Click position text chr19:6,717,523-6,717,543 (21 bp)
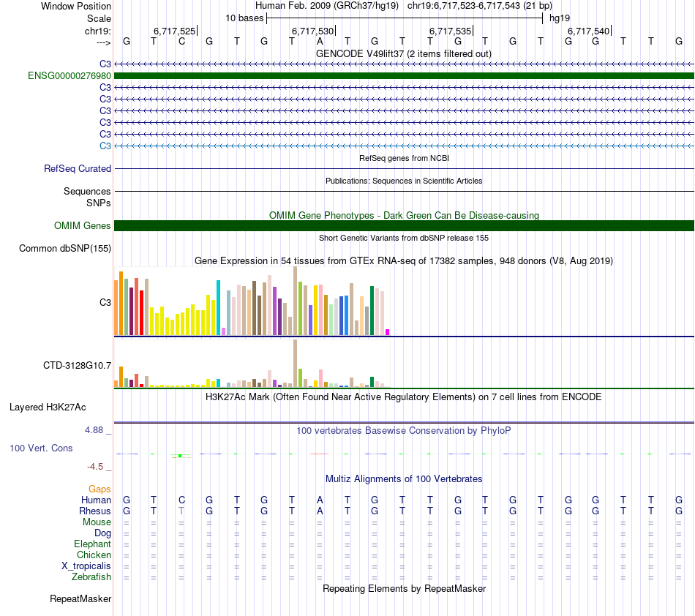This screenshot has height=616, width=695. (x=480, y=6)
